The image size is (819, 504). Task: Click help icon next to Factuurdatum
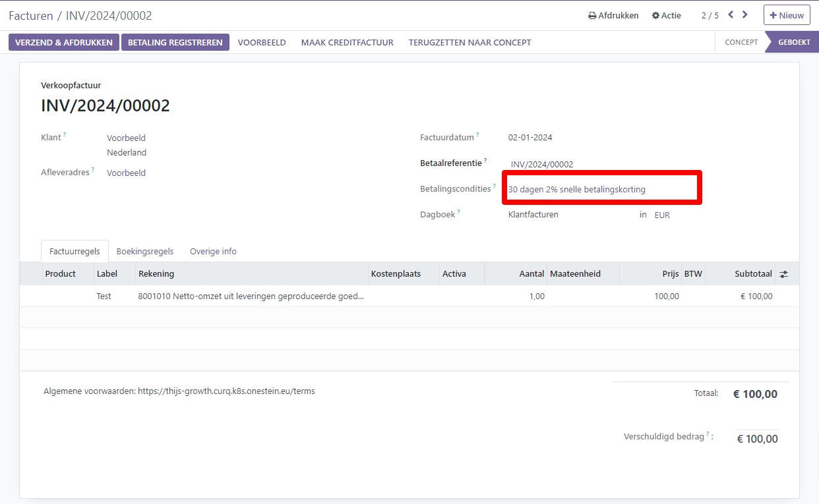(x=477, y=135)
